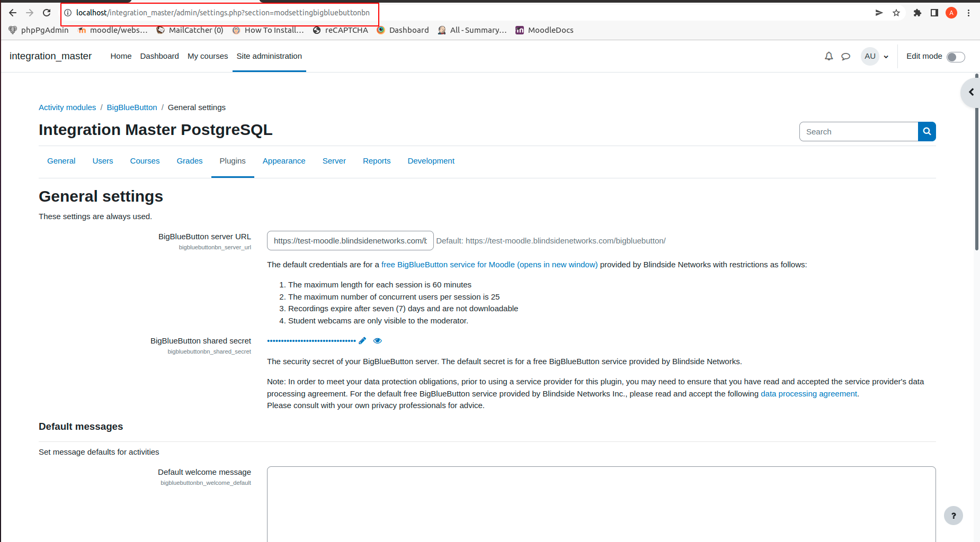Open messaging speech bubble icon
This screenshot has height=542, width=980.
point(846,56)
